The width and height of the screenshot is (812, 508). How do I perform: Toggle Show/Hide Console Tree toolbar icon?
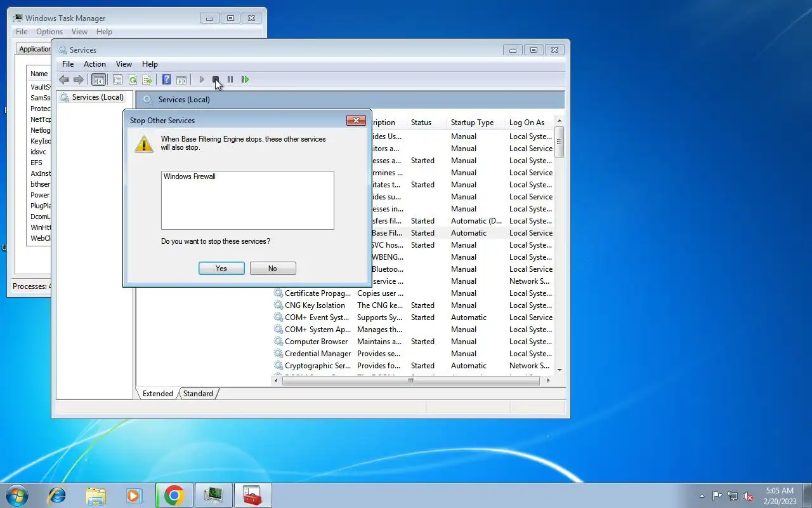tap(98, 79)
